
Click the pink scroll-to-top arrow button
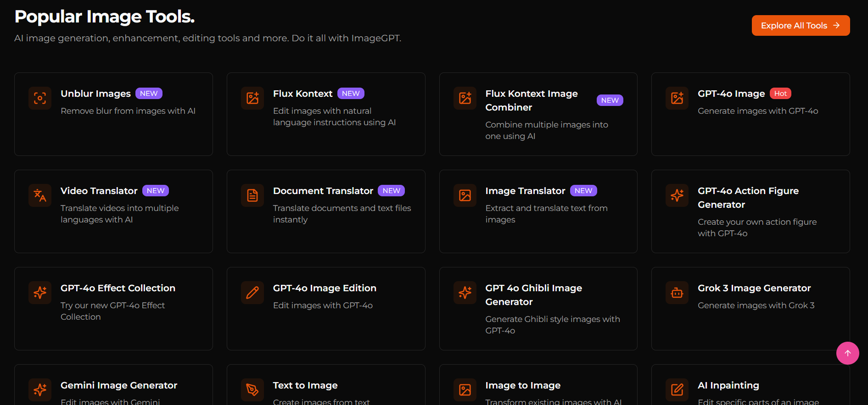click(847, 353)
